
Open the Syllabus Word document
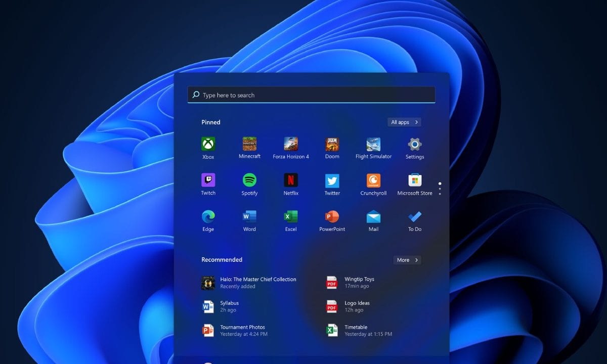(220, 306)
